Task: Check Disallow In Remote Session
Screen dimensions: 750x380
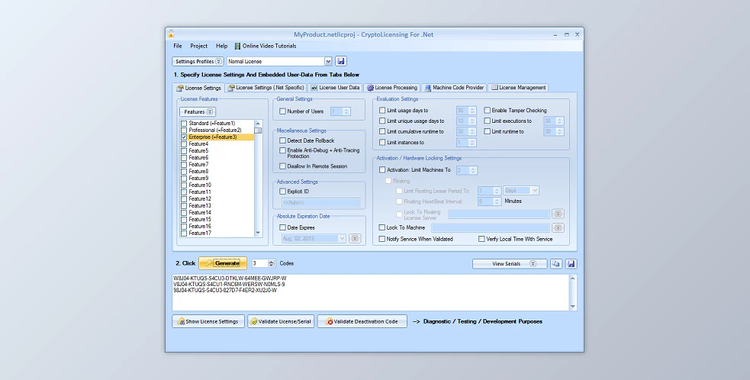Action: (283, 167)
